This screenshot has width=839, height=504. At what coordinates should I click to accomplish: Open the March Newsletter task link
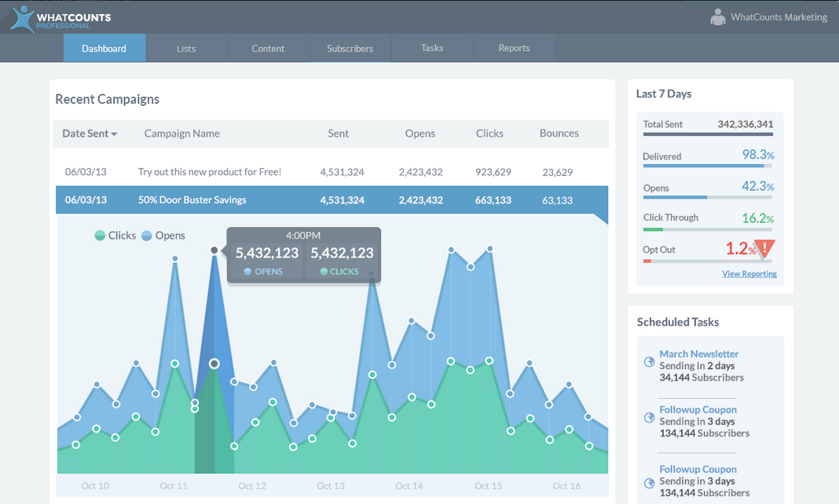[699, 354]
